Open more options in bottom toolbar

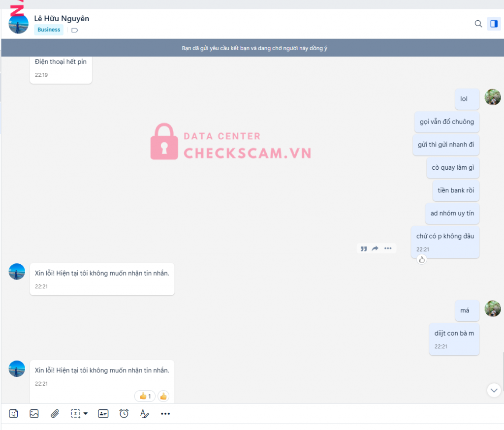[165, 414]
